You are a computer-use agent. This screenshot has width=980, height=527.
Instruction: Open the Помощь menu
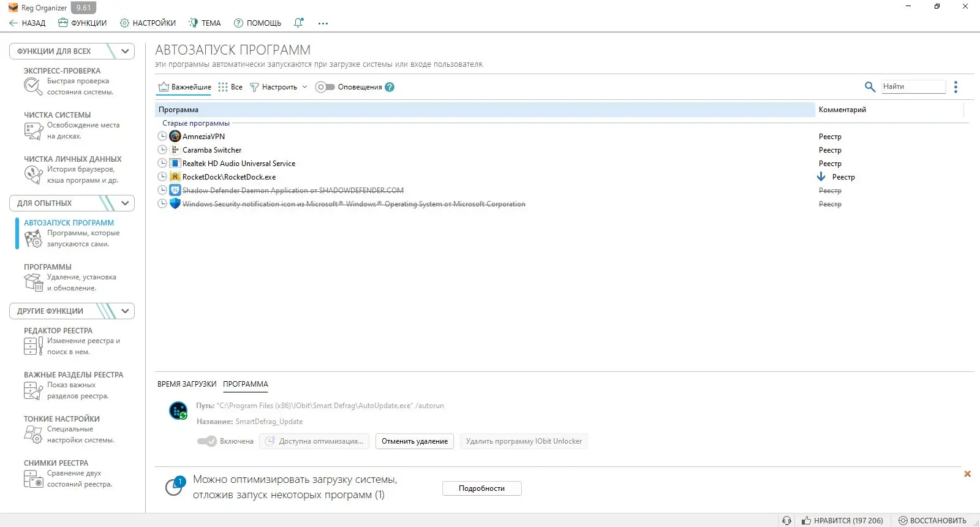(257, 23)
